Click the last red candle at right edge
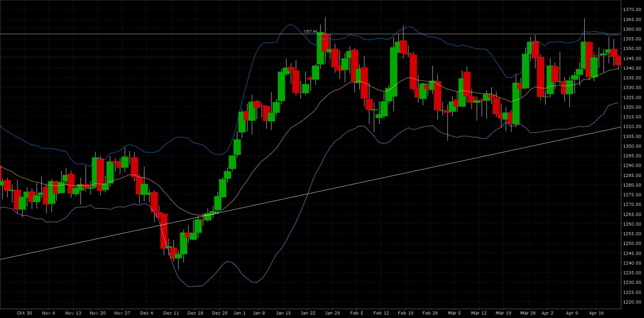 618,60
